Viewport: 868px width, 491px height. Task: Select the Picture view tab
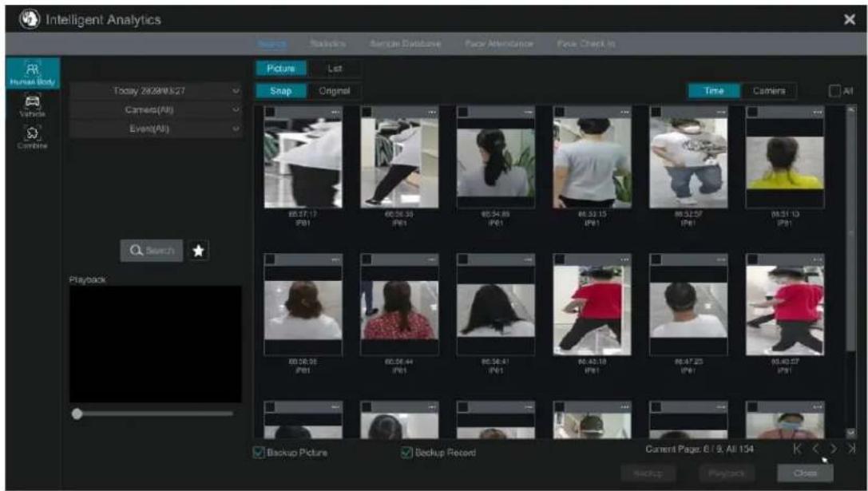click(x=280, y=69)
